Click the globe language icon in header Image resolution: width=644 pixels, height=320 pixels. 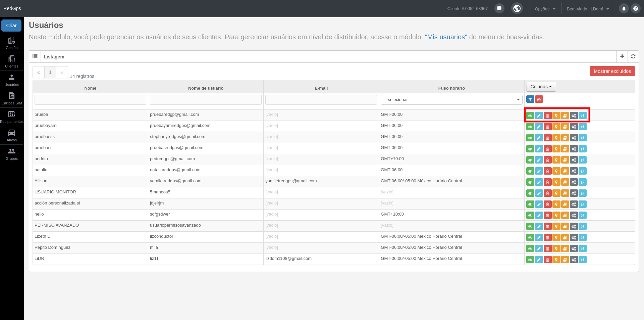click(x=517, y=8)
